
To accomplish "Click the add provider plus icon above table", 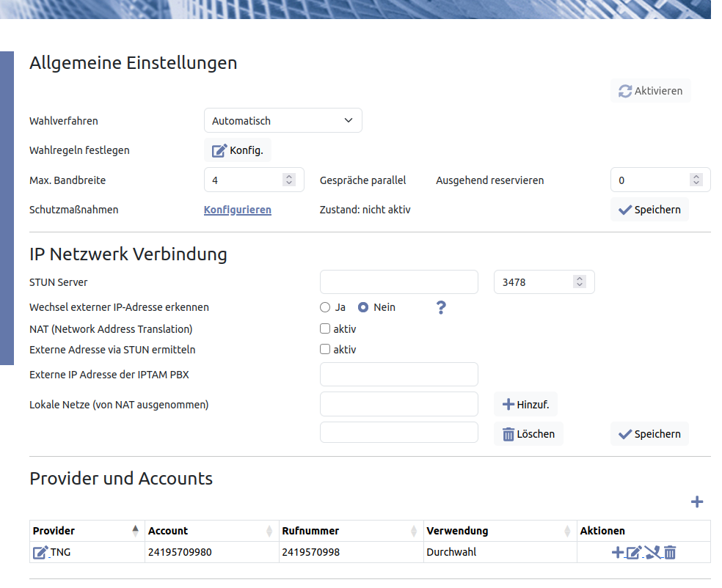I will (696, 502).
